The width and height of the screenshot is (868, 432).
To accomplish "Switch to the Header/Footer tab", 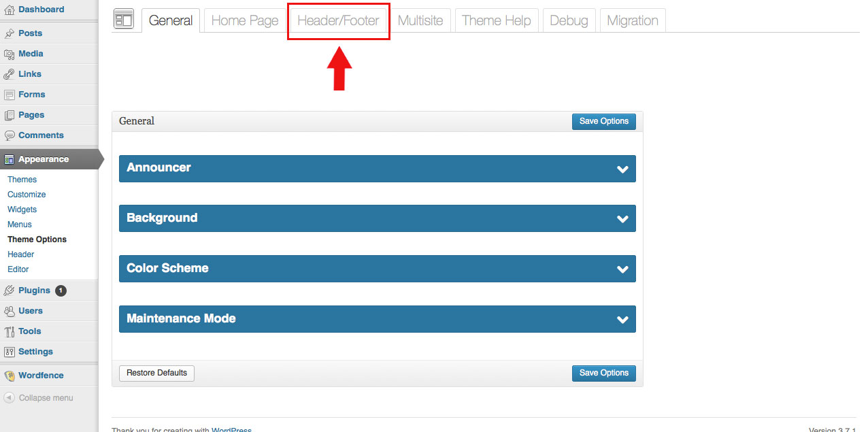I will click(338, 20).
